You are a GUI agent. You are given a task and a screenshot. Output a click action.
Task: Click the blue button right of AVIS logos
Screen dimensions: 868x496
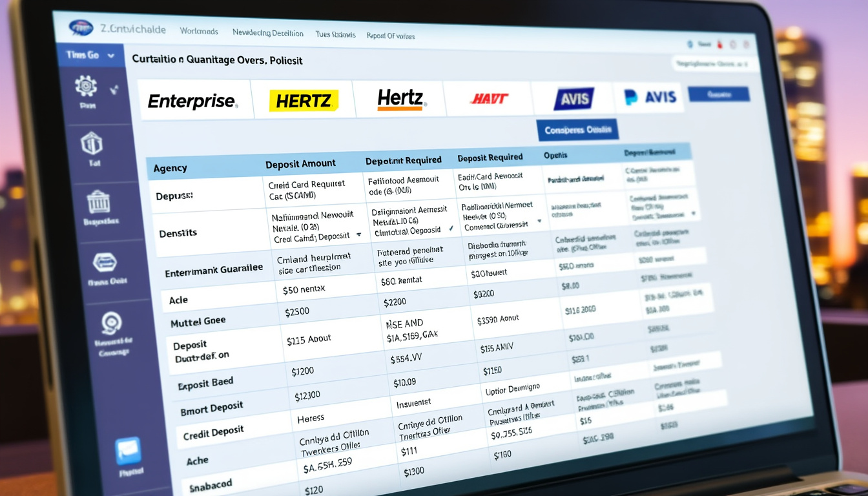tap(719, 94)
